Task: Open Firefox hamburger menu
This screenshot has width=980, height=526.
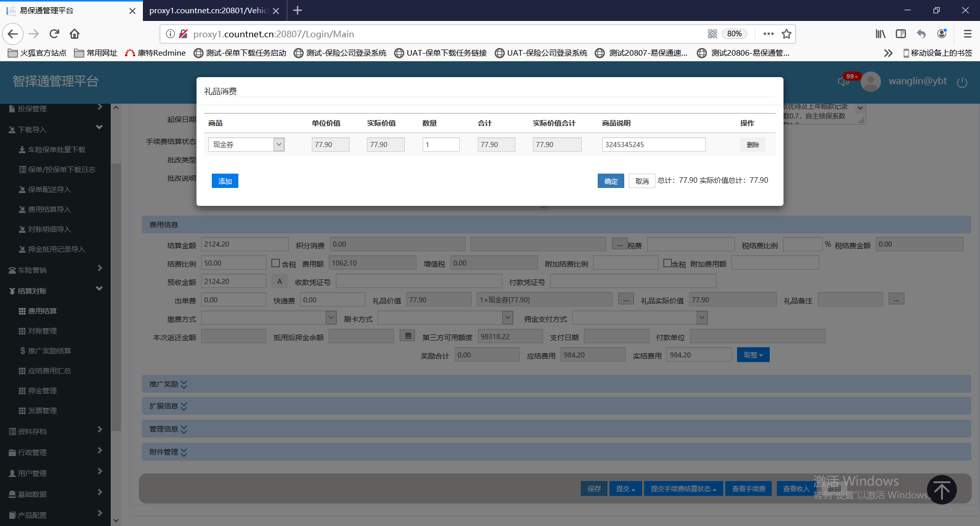Action: pos(967,34)
